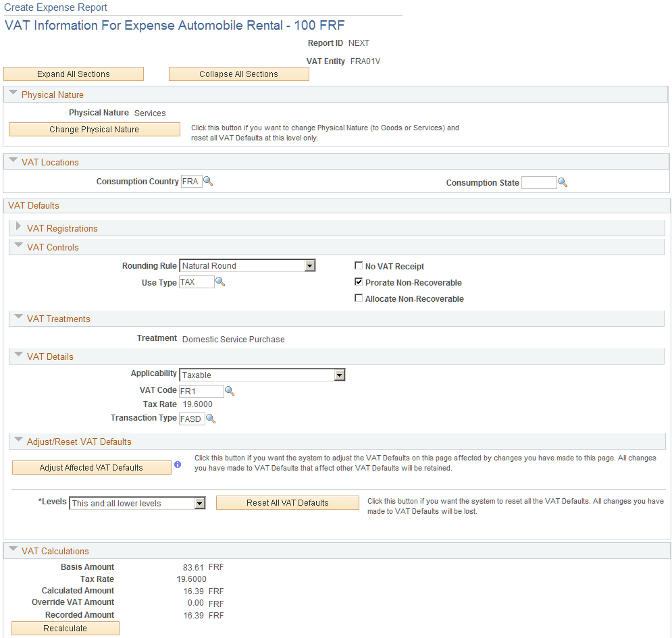View info icon beside Adjust Affected VAT Defaults

(x=178, y=464)
